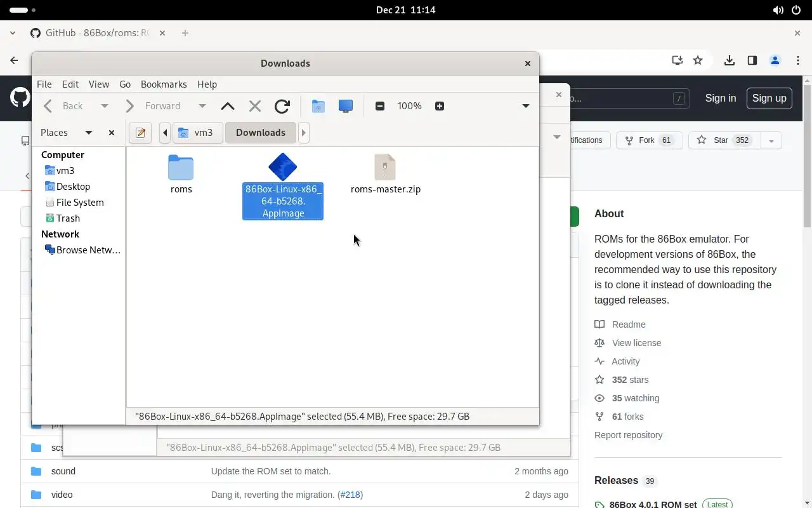Open Trash in the sidebar
This screenshot has width=812, height=508.
(x=62, y=218)
